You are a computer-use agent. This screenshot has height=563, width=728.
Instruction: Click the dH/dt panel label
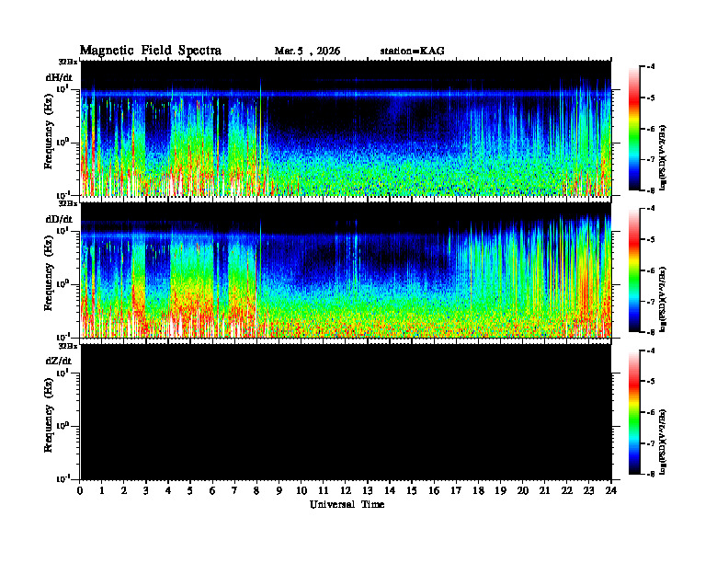click(x=59, y=77)
